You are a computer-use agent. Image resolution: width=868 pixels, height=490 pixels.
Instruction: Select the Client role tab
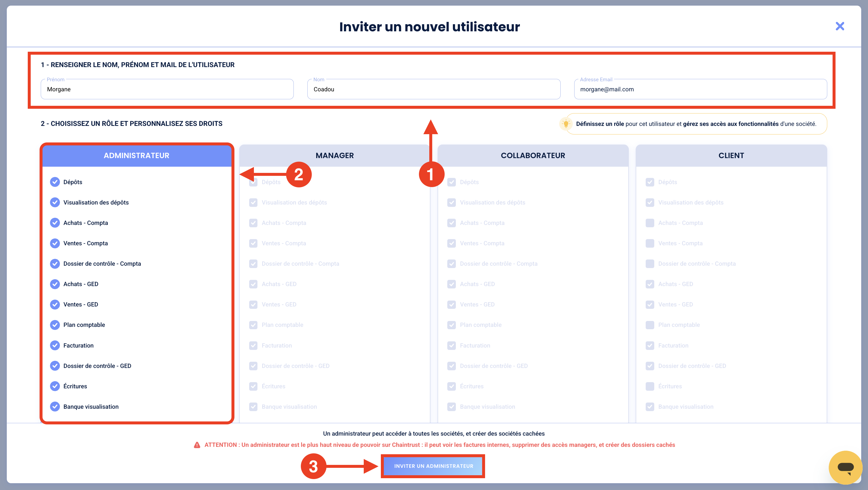tap(731, 156)
